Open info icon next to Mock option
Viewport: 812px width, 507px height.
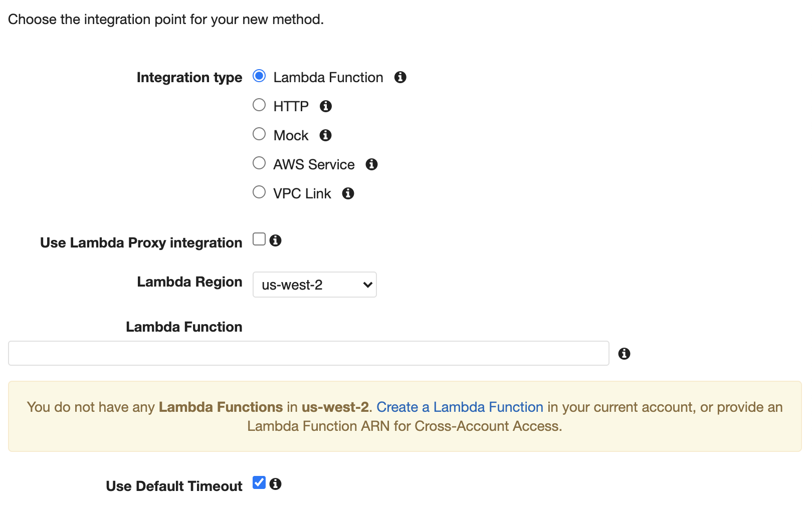point(326,135)
